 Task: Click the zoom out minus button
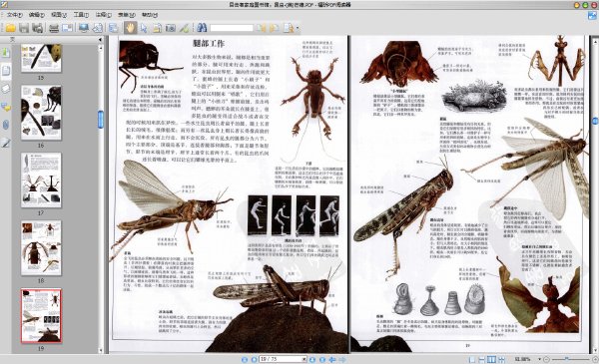point(546,359)
